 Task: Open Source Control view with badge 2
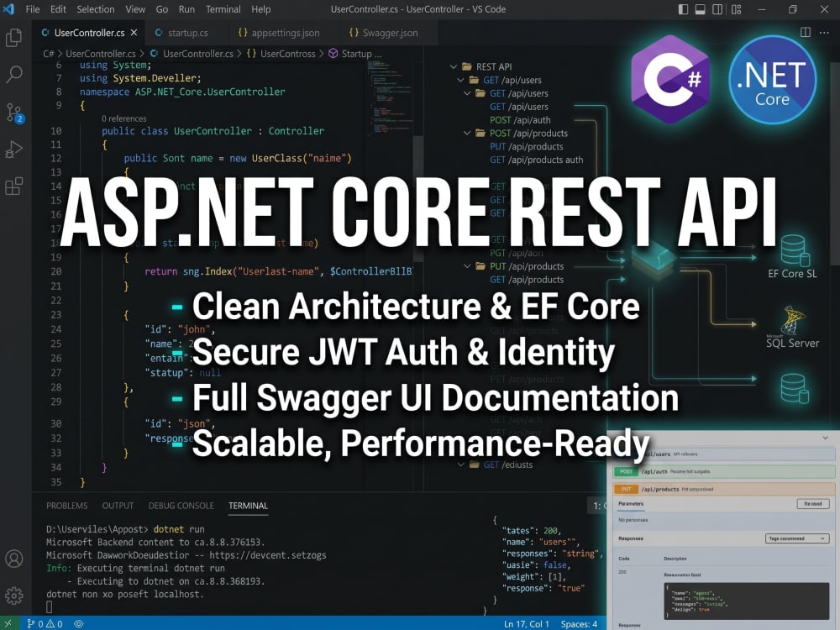[14, 113]
